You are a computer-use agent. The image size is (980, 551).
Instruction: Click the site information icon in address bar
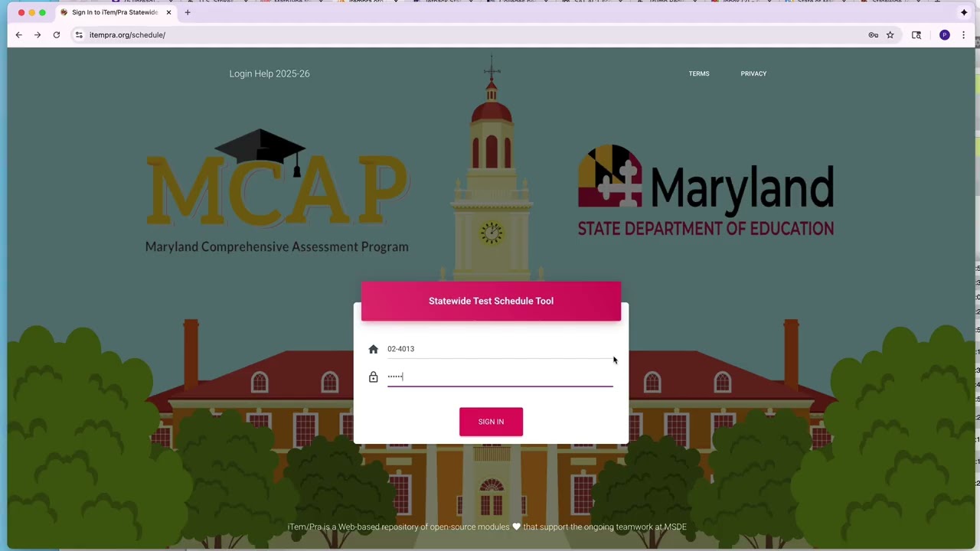click(x=79, y=34)
